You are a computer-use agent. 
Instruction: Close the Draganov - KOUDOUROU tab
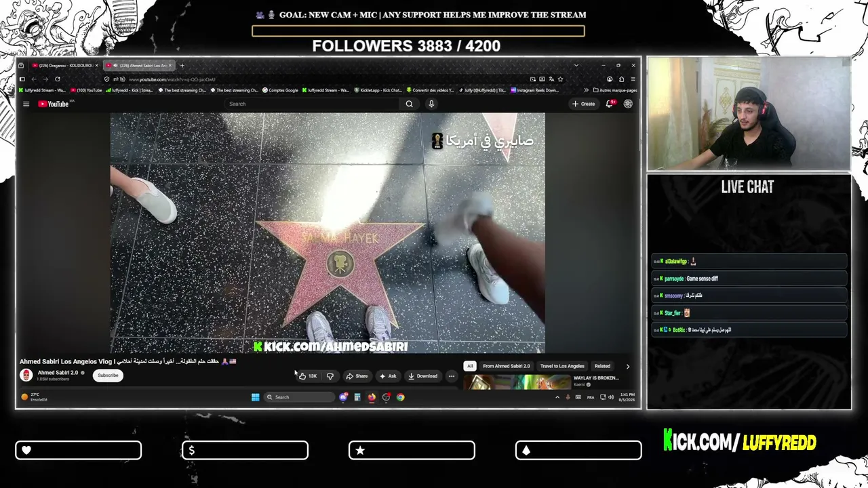tap(96, 66)
